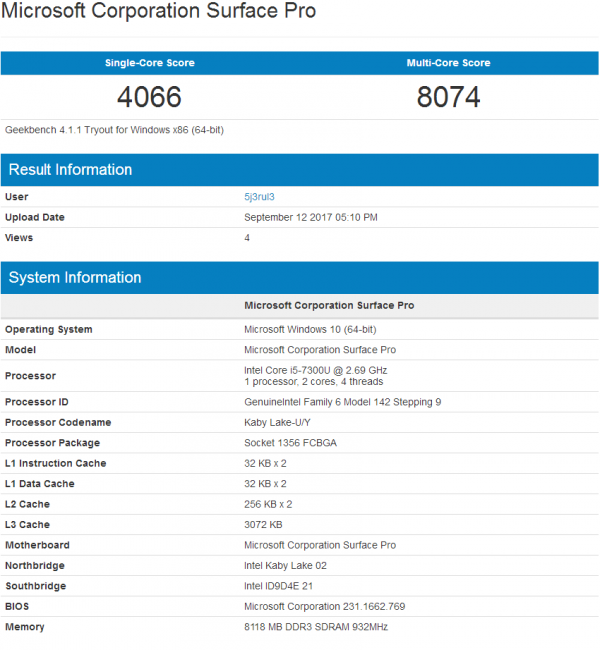
Task: Select the Northbridge row label
Action: 35,565
